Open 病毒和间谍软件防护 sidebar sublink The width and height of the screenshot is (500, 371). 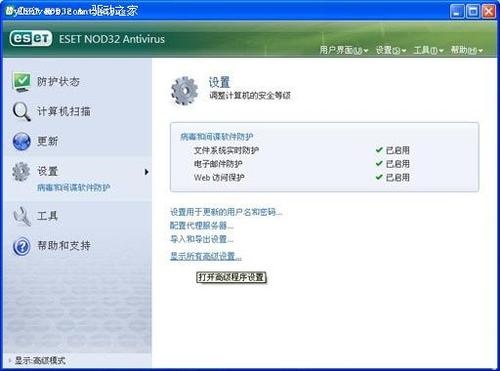[x=74, y=188]
